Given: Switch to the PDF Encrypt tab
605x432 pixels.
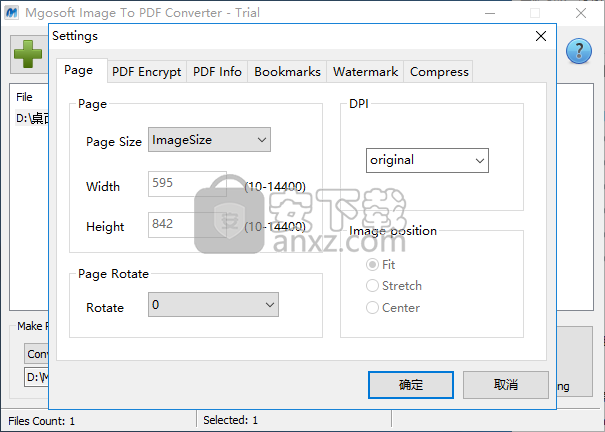Looking at the screenshot, I should point(146,71).
